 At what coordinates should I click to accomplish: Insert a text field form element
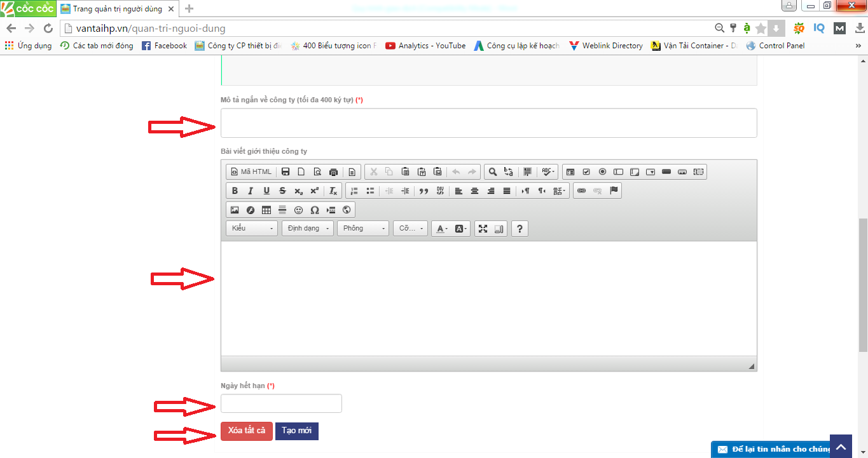[618, 172]
